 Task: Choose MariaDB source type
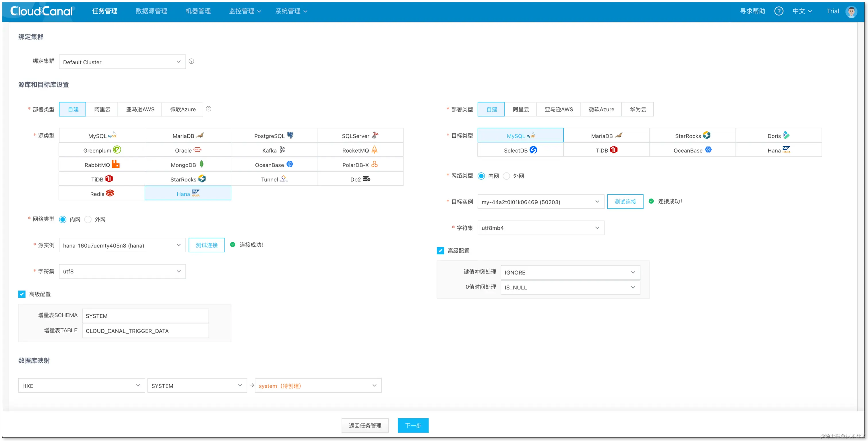[x=188, y=136]
